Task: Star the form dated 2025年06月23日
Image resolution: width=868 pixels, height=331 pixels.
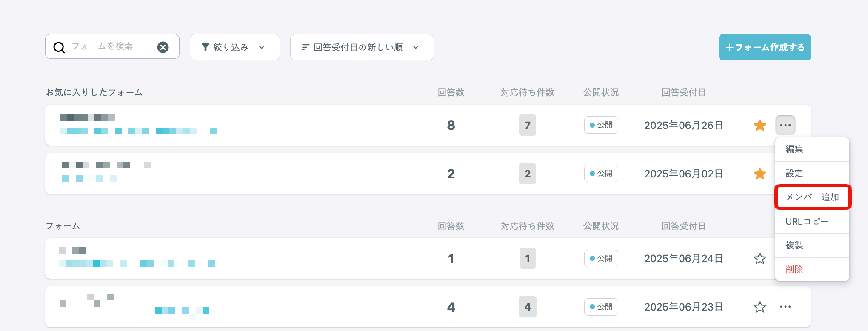Action: point(760,307)
